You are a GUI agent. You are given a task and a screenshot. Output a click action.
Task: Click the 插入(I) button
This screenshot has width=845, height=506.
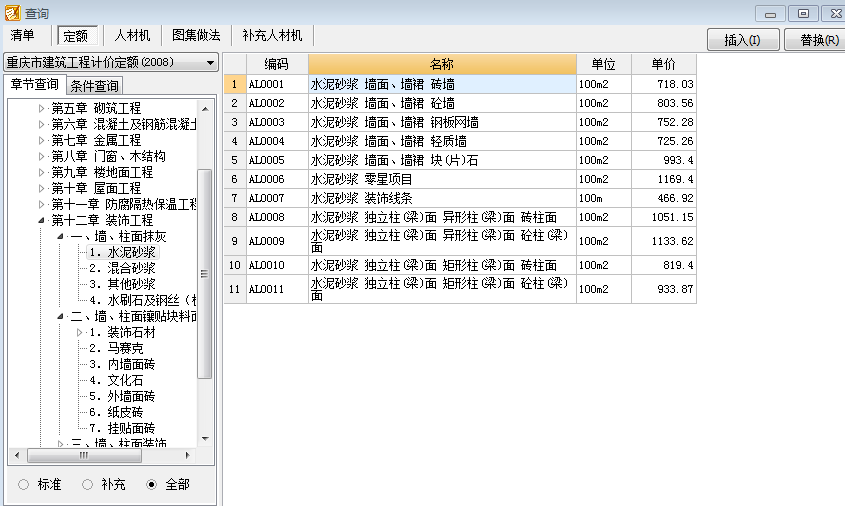point(743,40)
